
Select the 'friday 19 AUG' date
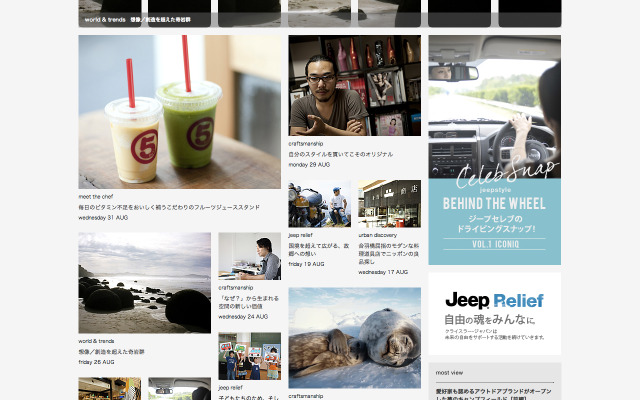pyautogui.click(x=306, y=264)
